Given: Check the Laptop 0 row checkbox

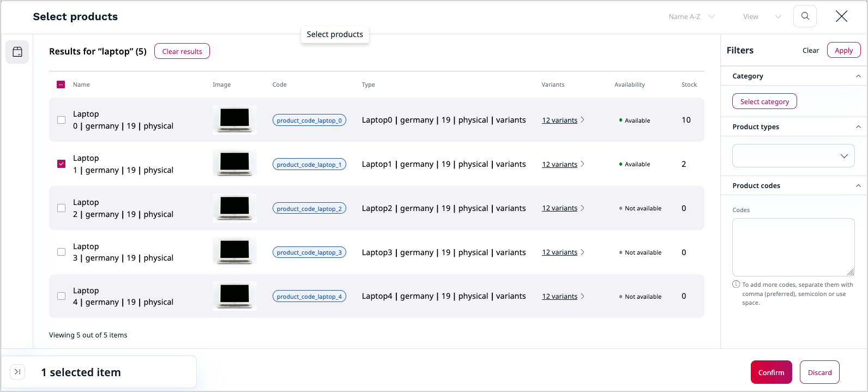Looking at the screenshot, I should tap(61, 120).
